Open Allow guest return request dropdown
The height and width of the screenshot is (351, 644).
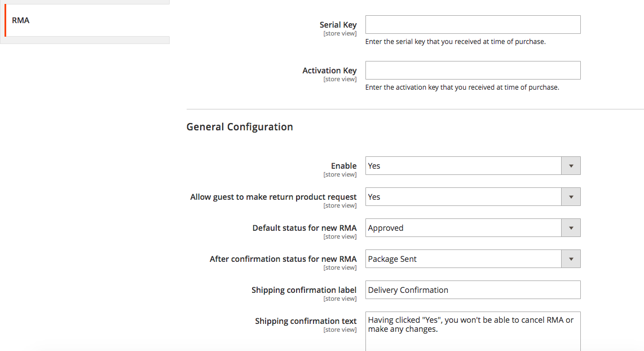(473, 197)
